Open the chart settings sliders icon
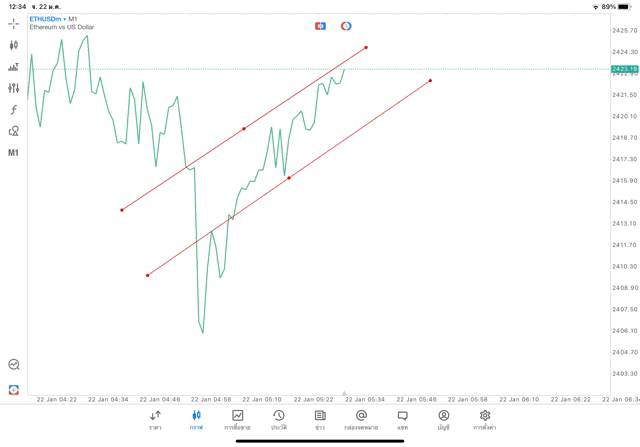Screen dimensions: 640x447 pos(14,88)
